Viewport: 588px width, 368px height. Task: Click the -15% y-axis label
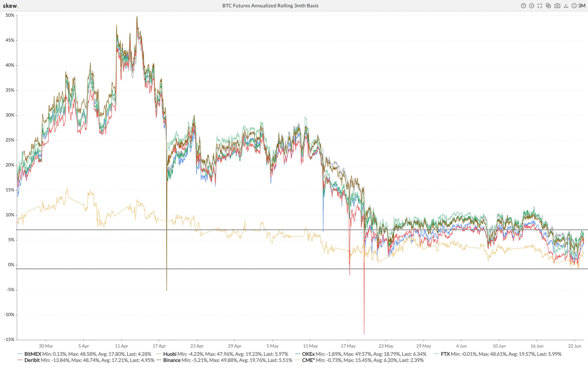point(9,340)
